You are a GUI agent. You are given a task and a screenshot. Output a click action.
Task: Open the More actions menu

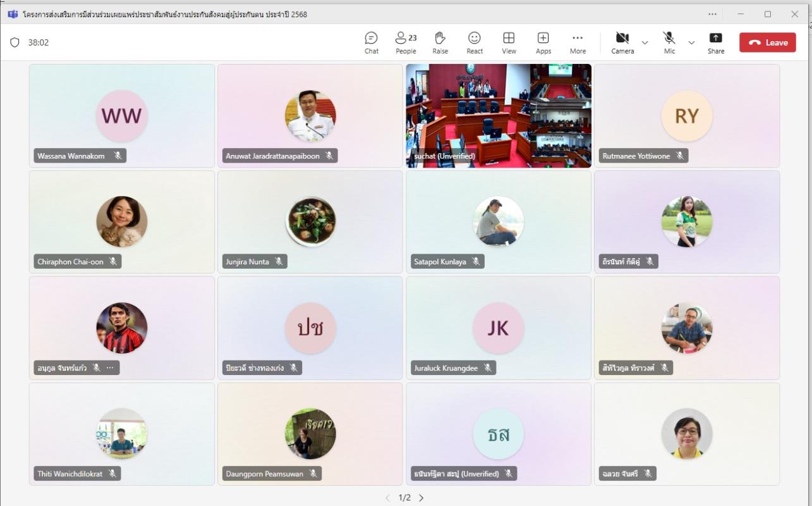pyautogui.click(x=578, y=42)
